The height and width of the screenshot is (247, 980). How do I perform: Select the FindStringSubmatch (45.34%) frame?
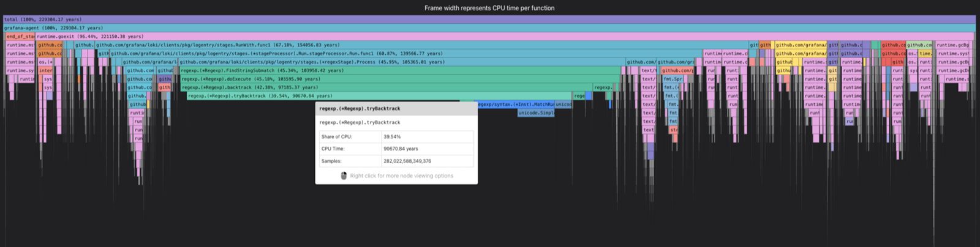tap(400, 70)
